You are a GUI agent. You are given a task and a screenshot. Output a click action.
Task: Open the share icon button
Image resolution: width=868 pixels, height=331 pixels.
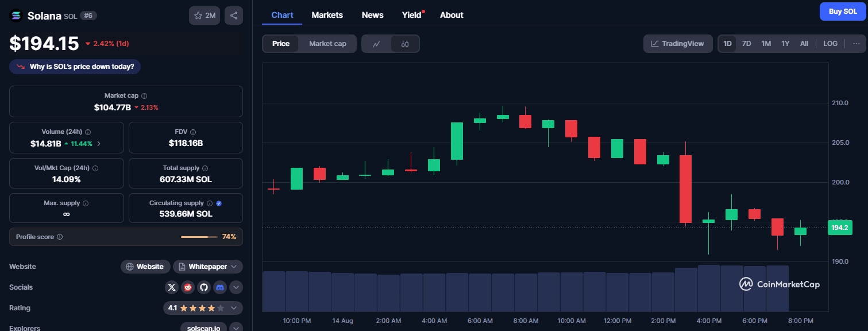pos(234,16)
